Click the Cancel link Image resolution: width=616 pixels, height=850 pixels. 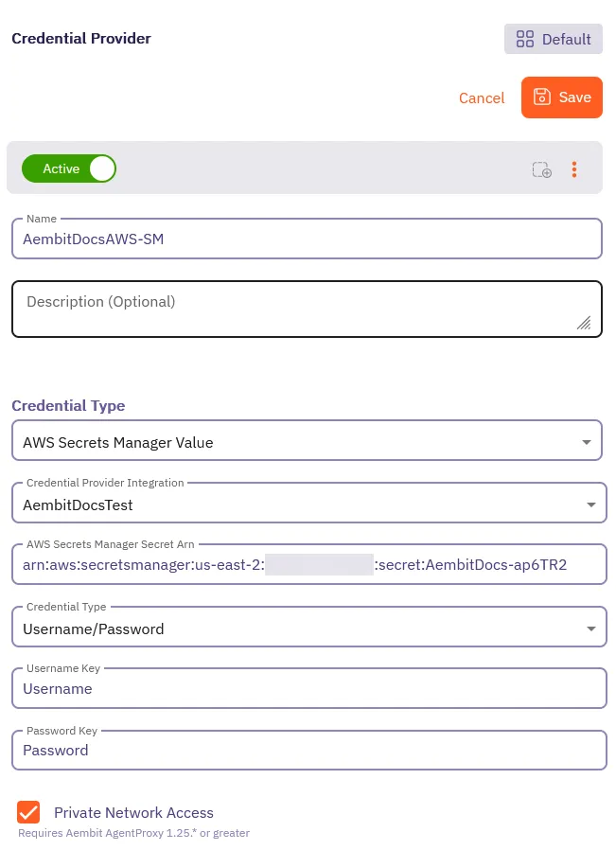pos(482,97)
